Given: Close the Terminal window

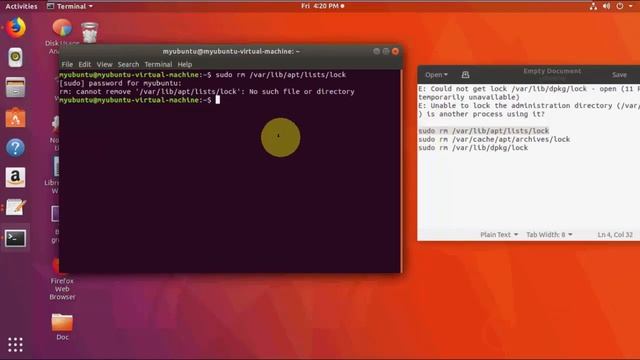Looking at the screenshot, I should tap(395, 51).
